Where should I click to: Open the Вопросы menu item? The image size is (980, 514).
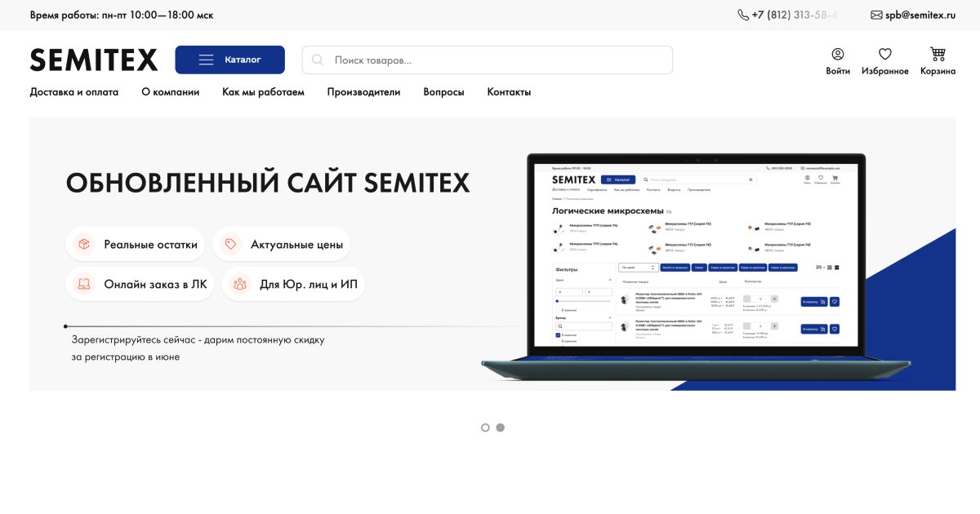443,92
